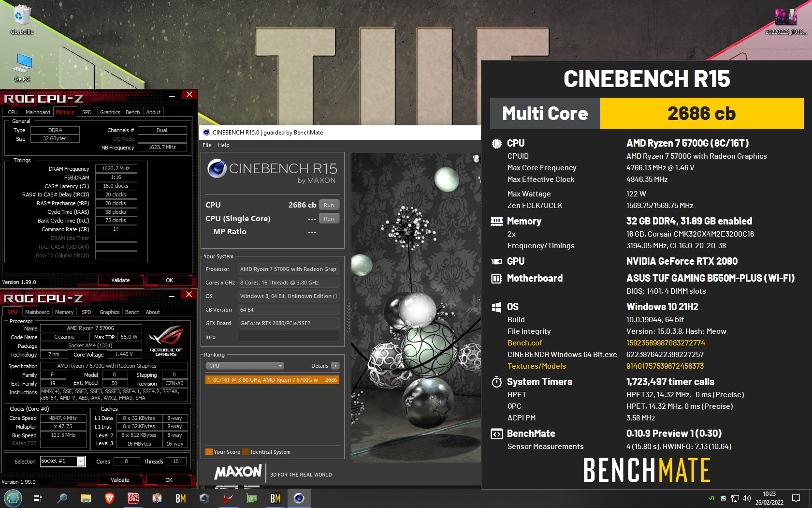
Task: Click the second BM BenchMate taskbar icon
Action: click(275, 498)
